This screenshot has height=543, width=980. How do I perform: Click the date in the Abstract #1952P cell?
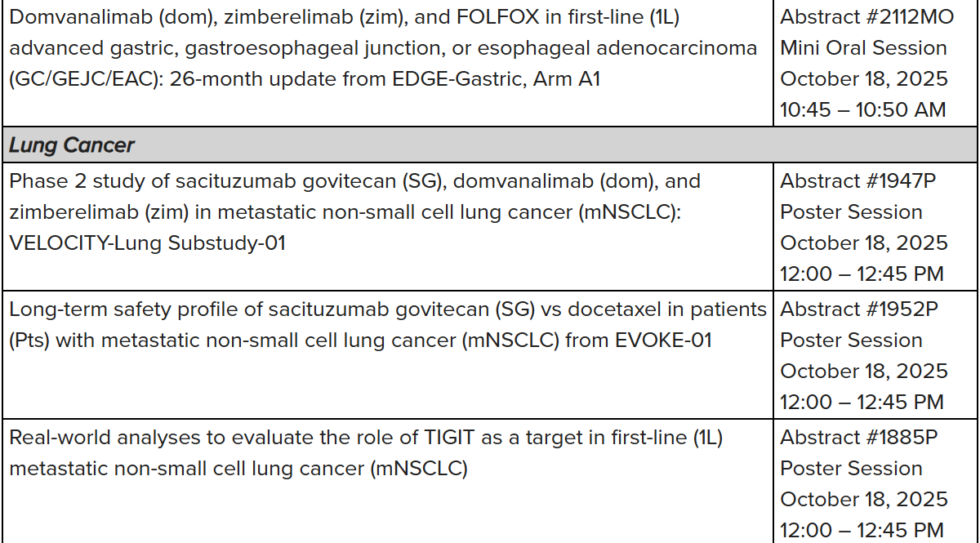(x=864, y=371)
